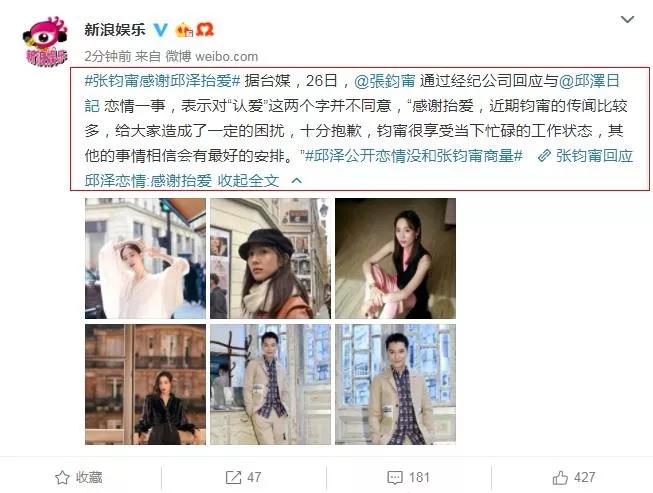Open hashtag #邱泽公开恋情没和张钧甯商量#
This screenshot has width=653, height=493.
[x=414, y=156]
